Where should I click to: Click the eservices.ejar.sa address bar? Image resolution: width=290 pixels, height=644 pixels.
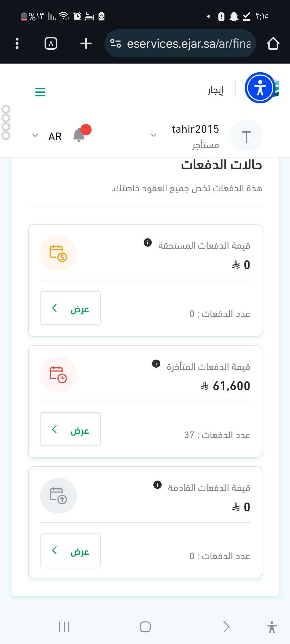pyautogui.click(x=189, y=43)
